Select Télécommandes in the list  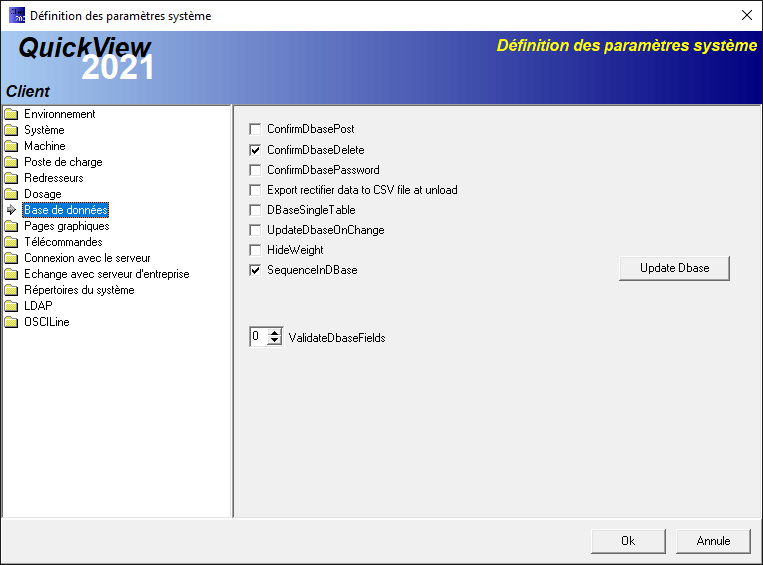tap(63, 242)
